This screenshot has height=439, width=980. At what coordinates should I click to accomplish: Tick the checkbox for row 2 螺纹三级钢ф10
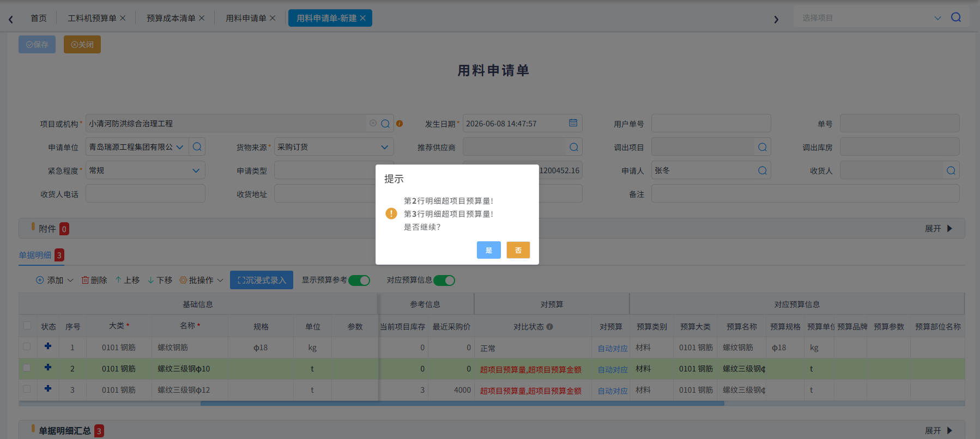pyautogui.click(x=27, y=368)
